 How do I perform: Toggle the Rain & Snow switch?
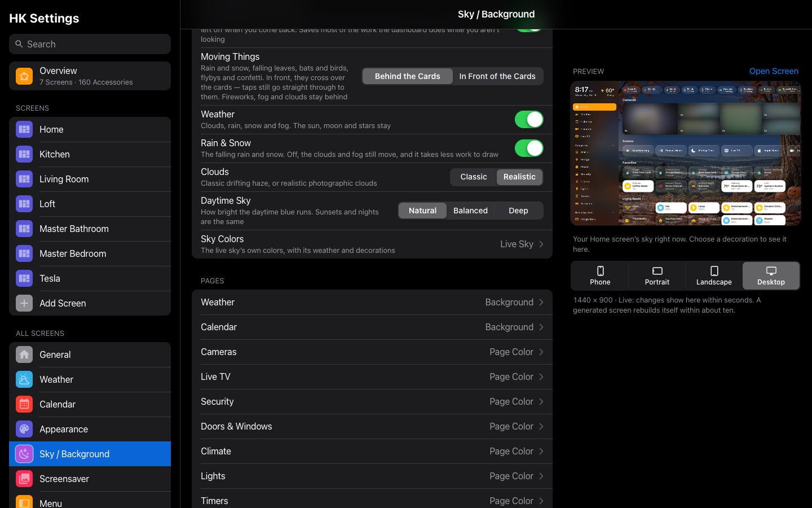click(529, 148)
